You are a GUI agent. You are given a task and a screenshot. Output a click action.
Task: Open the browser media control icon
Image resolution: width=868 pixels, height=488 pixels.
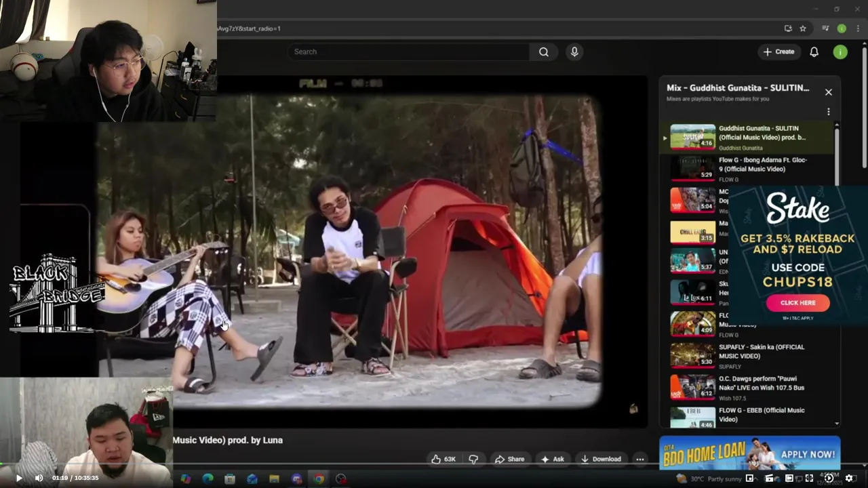pos(825,28)
